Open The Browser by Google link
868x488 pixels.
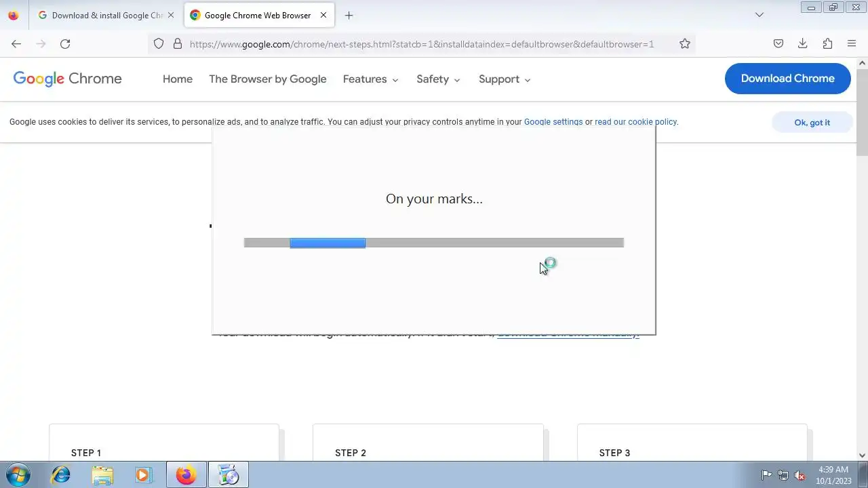(268, 79)
